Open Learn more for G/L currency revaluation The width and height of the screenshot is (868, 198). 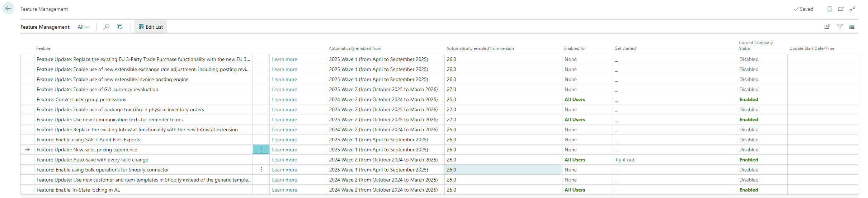(x=284, y=89)
